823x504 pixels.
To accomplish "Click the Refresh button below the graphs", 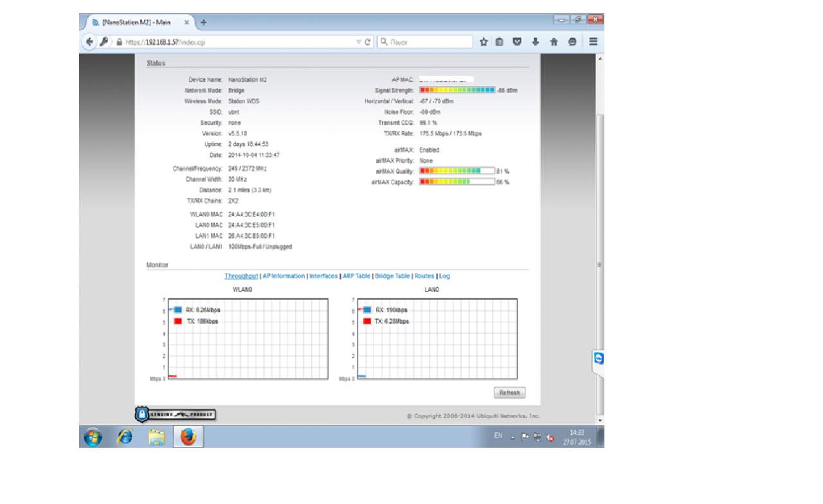I will tap(510, 393).
